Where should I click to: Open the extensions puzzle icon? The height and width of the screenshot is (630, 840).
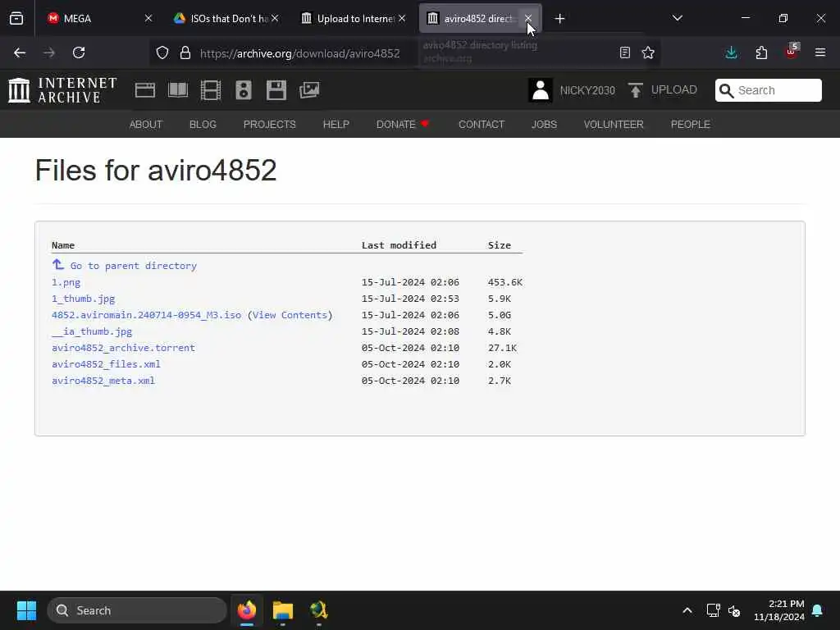pos(761,52)
